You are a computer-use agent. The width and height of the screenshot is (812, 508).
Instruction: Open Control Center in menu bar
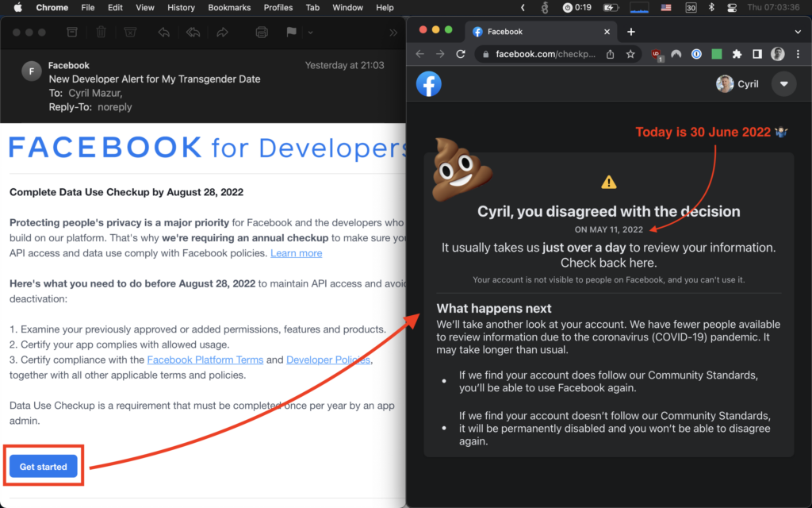[x=732, y=7]
